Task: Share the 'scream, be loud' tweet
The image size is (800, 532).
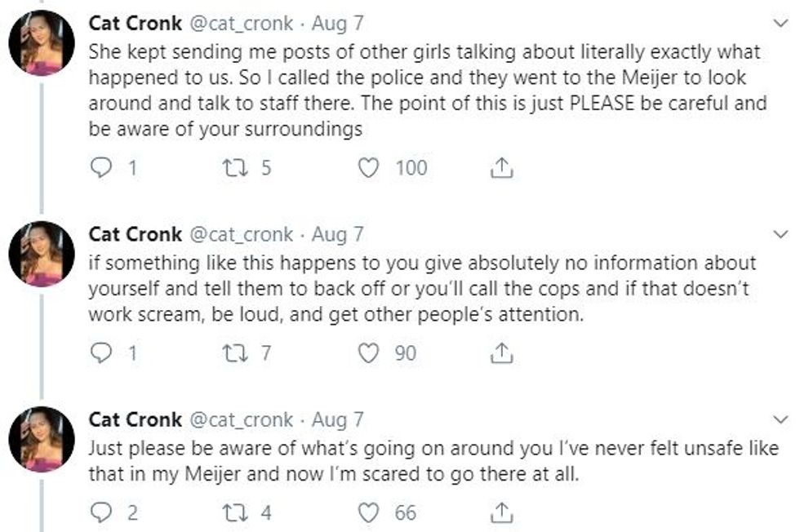Action: coord(500,353)
